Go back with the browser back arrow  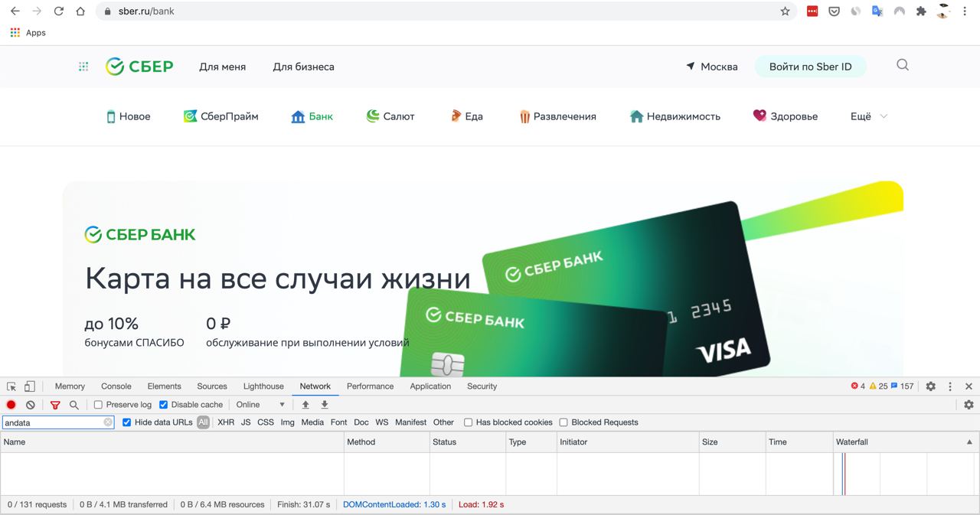coord(15,11)
